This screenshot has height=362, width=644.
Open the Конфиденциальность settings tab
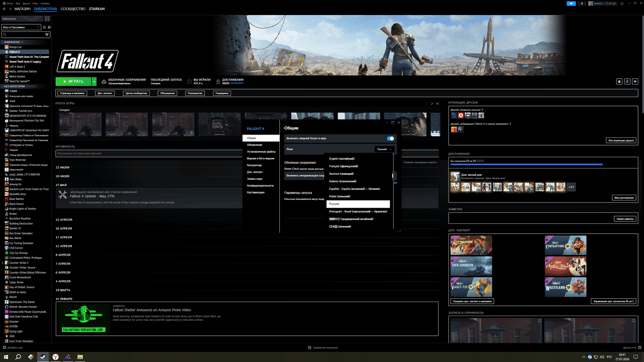coord(261,186)
